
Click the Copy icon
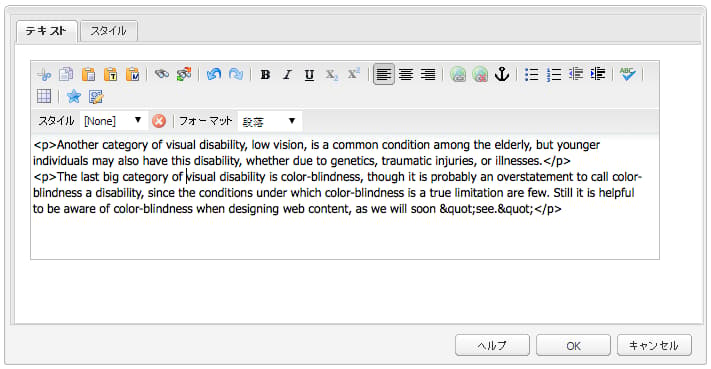66,74
